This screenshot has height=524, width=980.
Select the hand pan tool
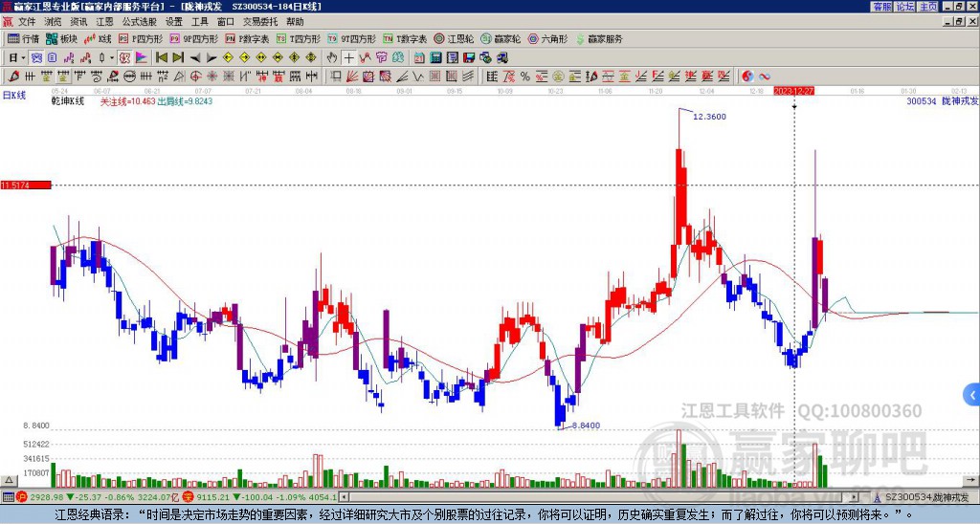click(332, 57)
